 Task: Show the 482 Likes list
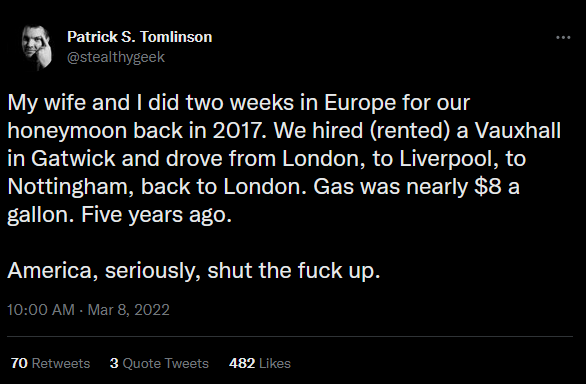(x=260, y=363)
